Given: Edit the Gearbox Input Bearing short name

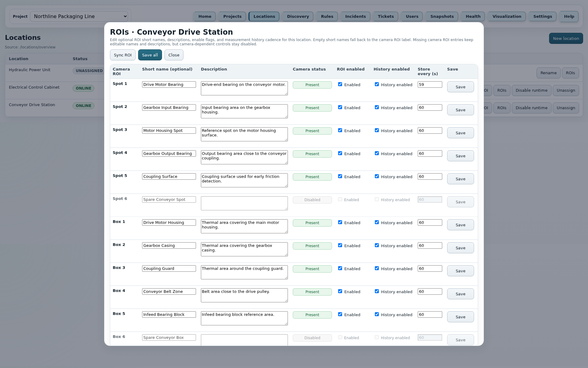Looking at the screenshot, I should click(169, 107).
